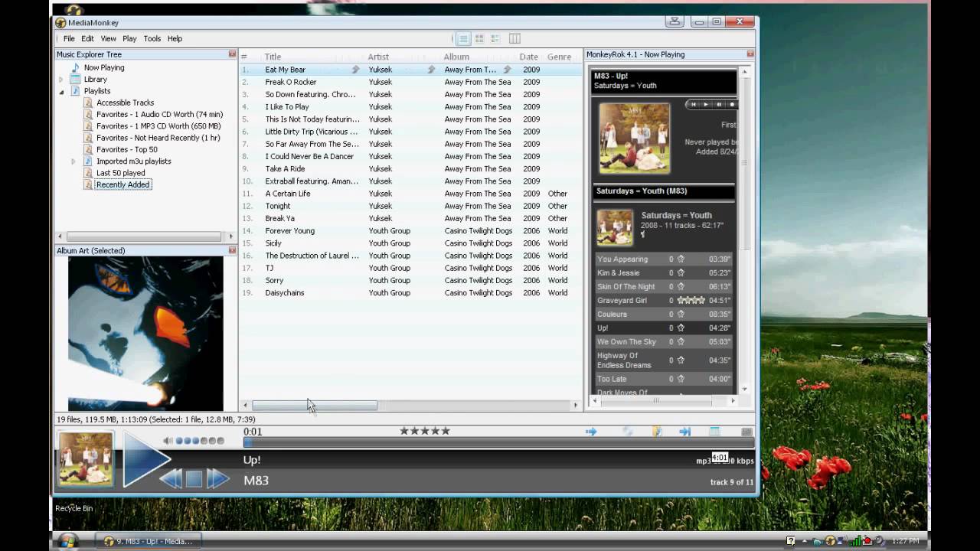Collapse the Playlists tree node
The height and width of the screenshot is (551, 980).
coord(61,91)
